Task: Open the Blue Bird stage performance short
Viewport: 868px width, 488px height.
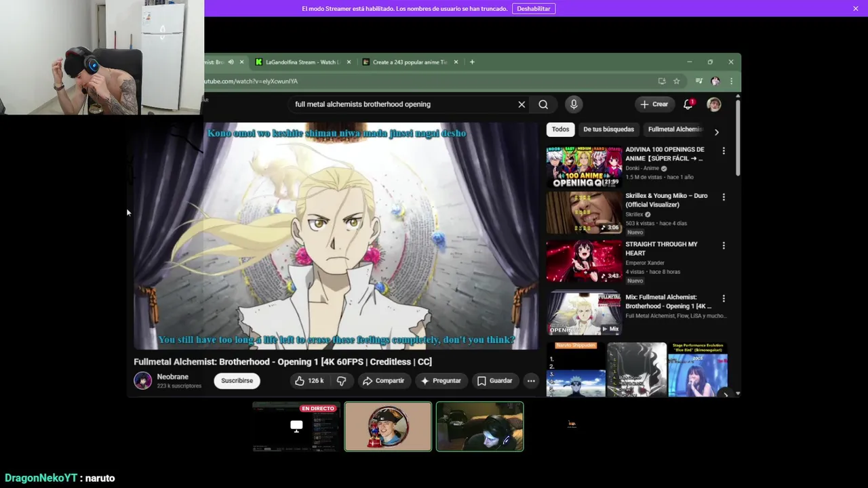Action: click(698, 369)
